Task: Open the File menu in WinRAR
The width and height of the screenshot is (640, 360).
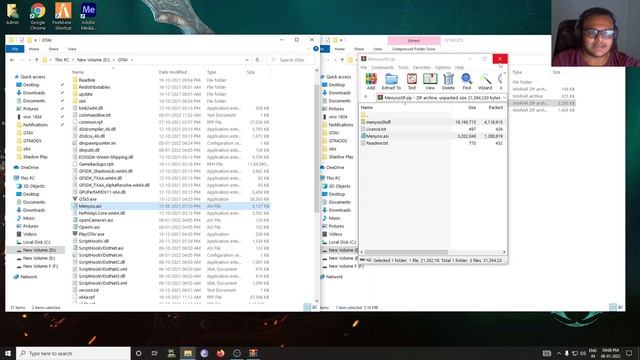Action: point(364,67)
